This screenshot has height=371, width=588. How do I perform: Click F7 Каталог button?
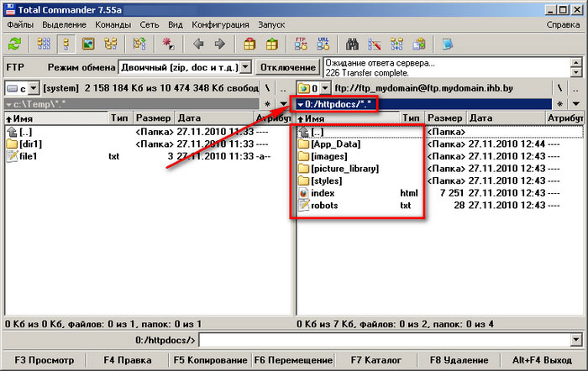pyautogui.click(x=376, y=360)
